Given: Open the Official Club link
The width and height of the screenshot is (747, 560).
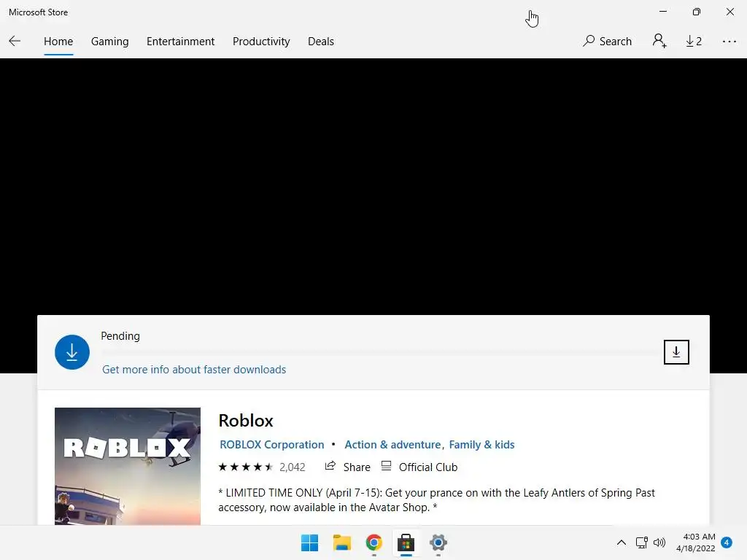Looking at the screenshot, I should pyautogui.click(x=419, y=467).
